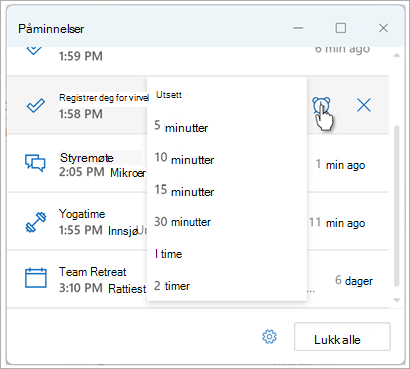Click the vertical scrollbar thumb
Viewport: 410px width, 369px height.
[x=396, y=206]
